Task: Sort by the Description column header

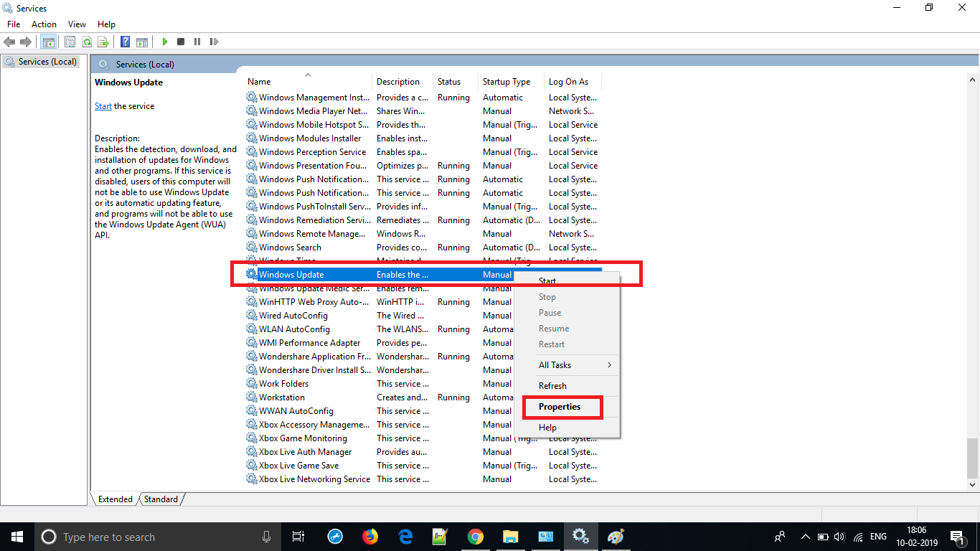Action: point(402,82)
